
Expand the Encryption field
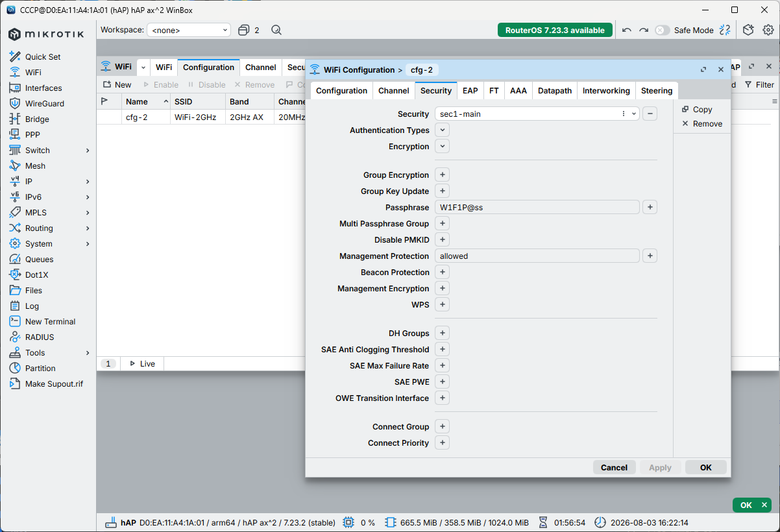pos(442,147)
